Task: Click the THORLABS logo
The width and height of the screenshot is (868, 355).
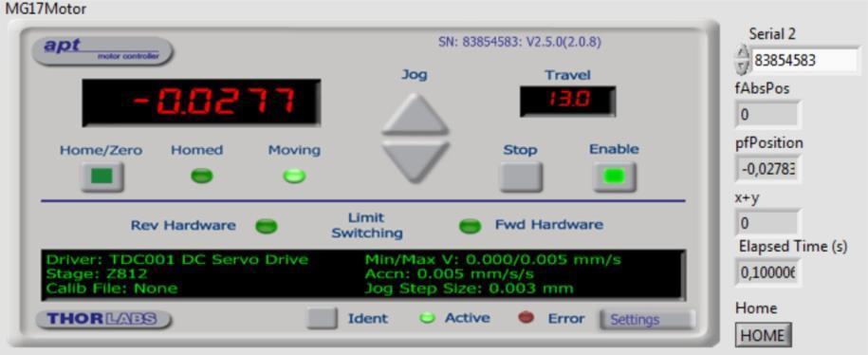Action: click(103, 320)
